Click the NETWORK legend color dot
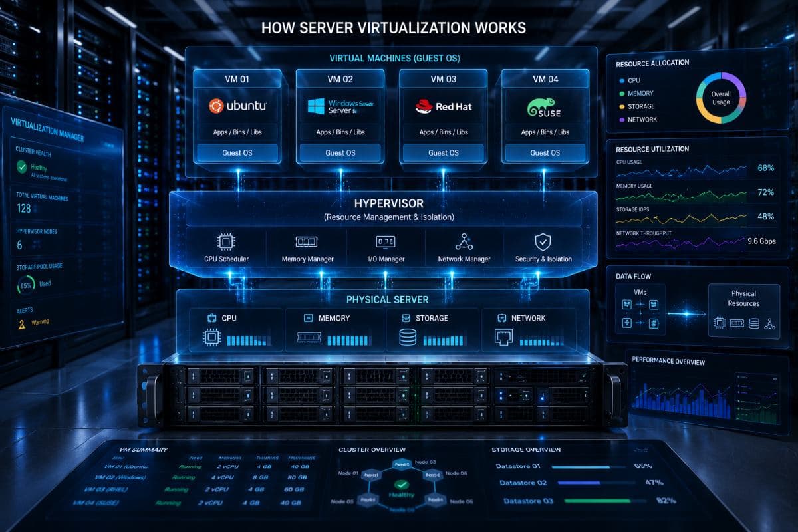Image resolution: width=798 pixels, height=532 pixels. 620,120
